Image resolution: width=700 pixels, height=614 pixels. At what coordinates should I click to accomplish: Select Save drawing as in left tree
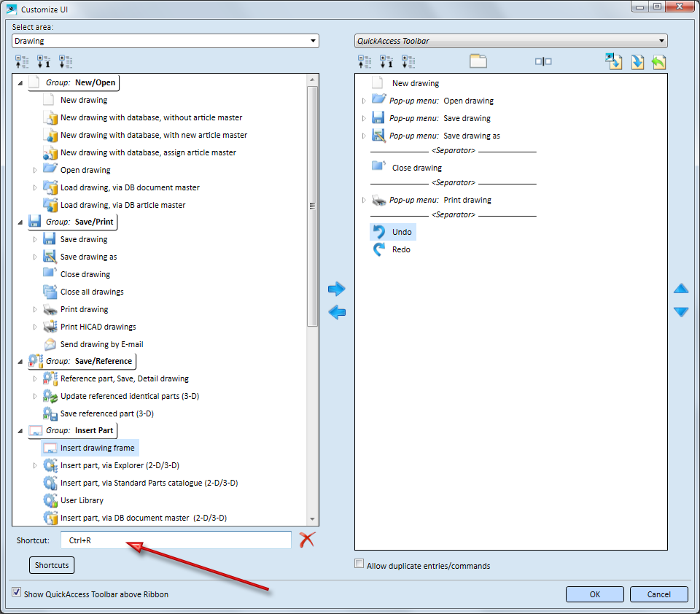click(88, 257)
